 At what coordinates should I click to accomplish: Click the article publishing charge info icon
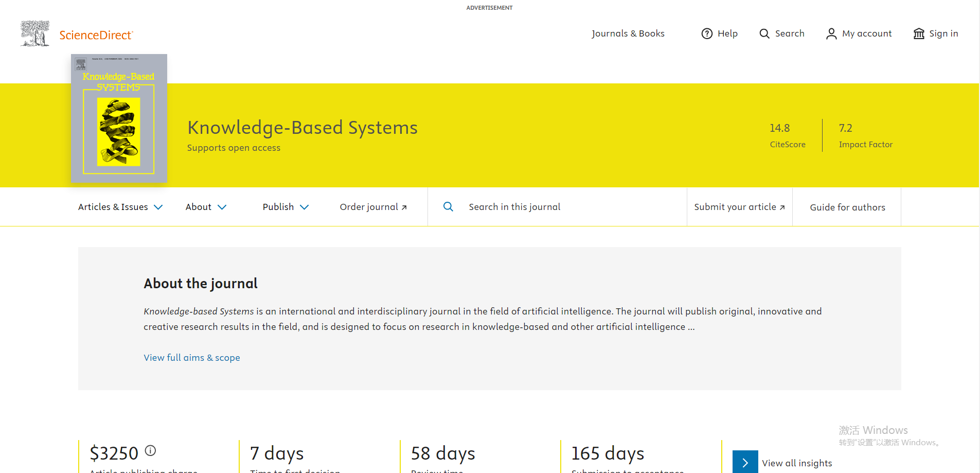150,450
